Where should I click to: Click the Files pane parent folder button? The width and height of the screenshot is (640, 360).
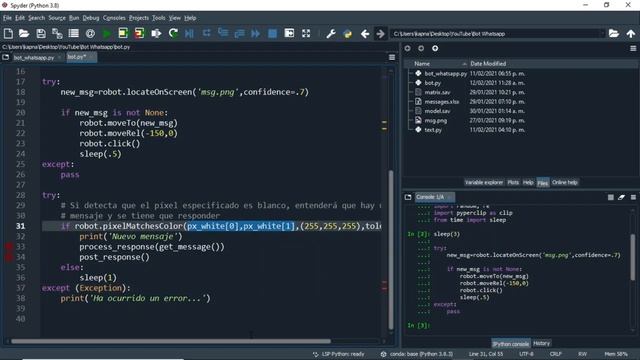coord(435,49)
